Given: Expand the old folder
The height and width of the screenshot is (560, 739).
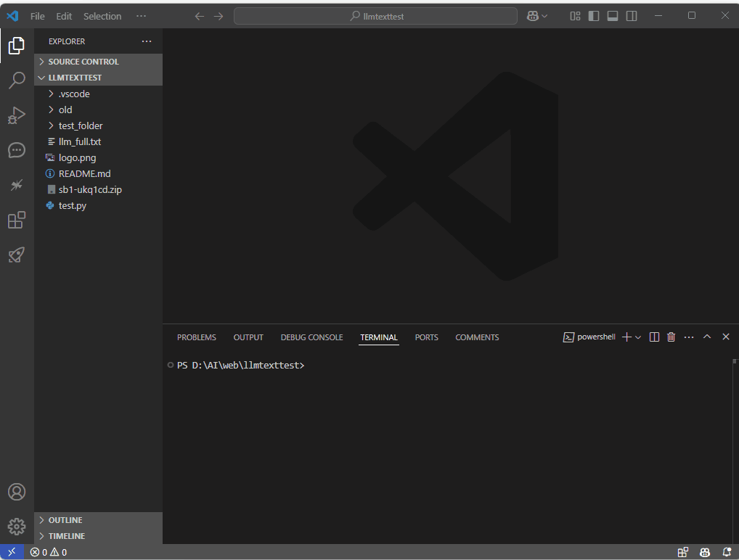Looking at the screenshot, I should (98, 110).
